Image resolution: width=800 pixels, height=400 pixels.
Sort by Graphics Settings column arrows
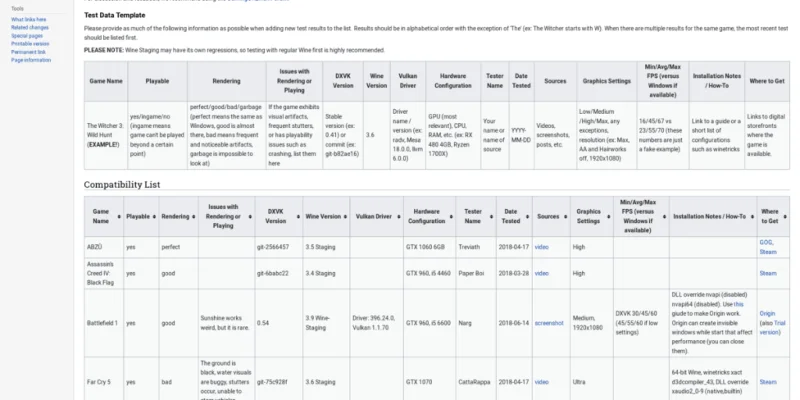coord(608,217)
